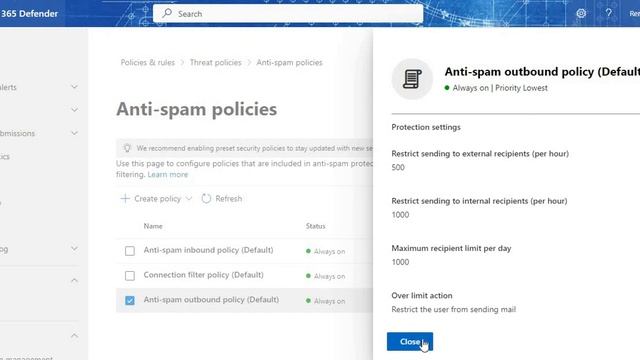Click the submissions item in sidebar
The image size is (640, 360).
[17, 133]
